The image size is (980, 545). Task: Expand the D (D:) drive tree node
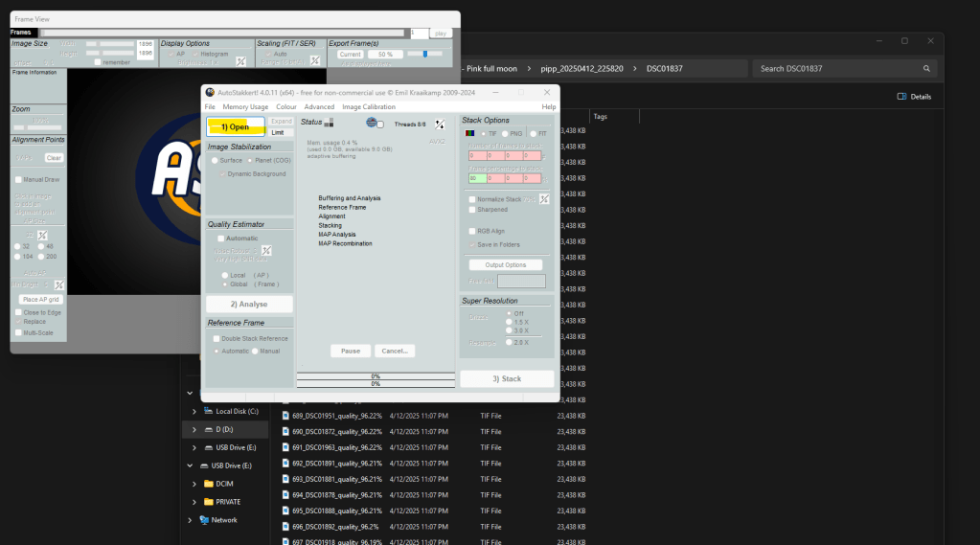click(x=194, y=430)
